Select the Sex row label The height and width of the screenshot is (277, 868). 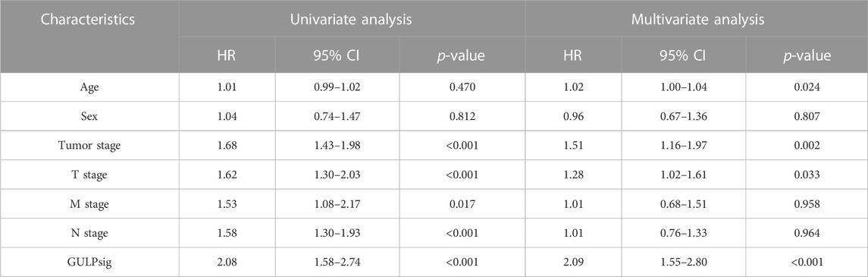point(89,117)
